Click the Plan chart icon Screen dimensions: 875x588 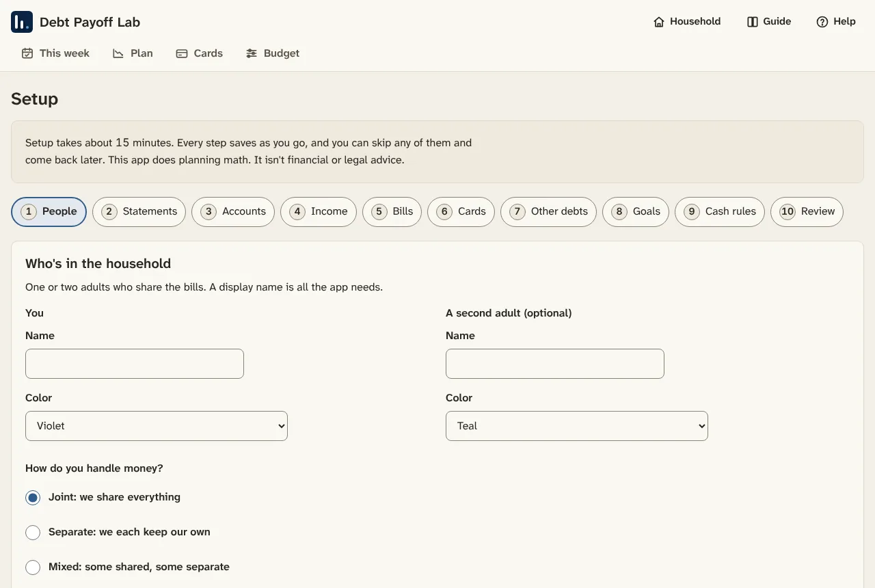point(118,53)
